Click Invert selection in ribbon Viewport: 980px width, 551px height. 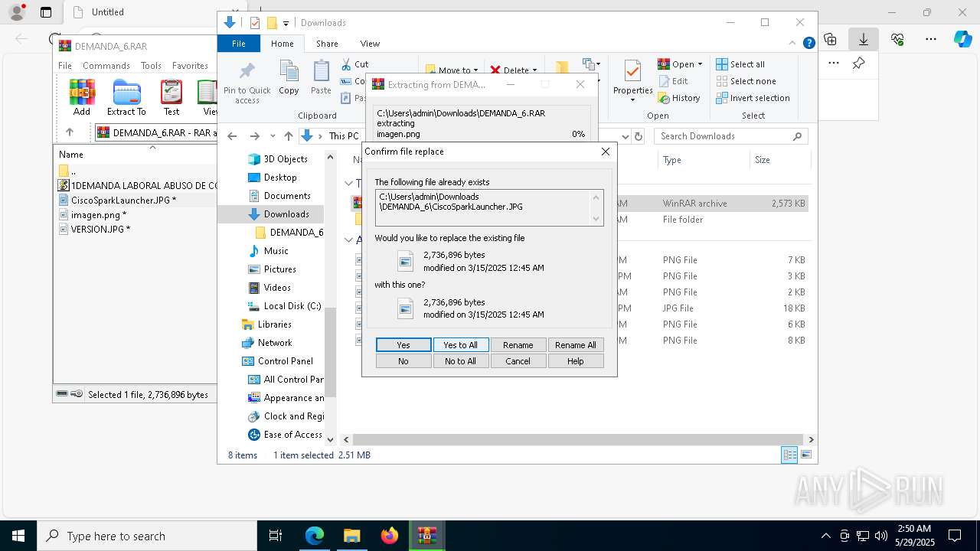point(753,98)
